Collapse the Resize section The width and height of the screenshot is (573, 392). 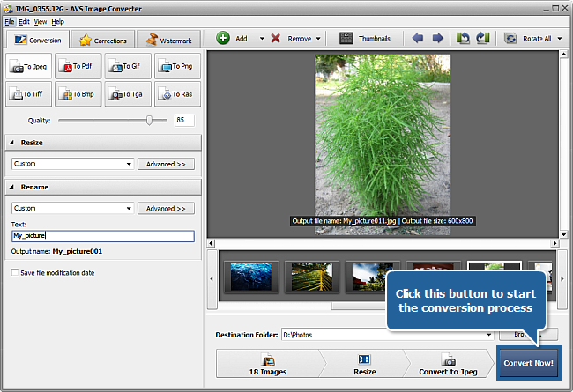[x=11, y=143]
